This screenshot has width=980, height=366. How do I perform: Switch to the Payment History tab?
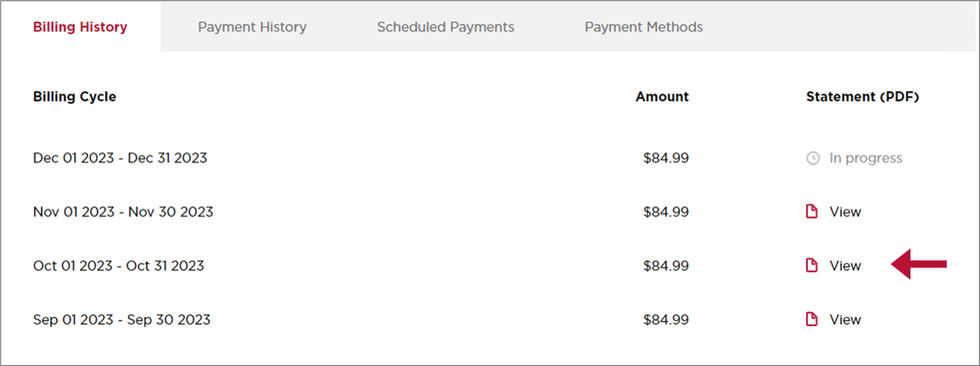coord(251,27)
